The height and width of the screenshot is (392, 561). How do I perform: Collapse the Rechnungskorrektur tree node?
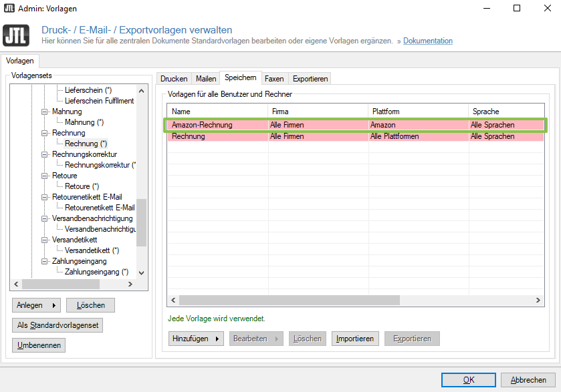click(45, 154)
